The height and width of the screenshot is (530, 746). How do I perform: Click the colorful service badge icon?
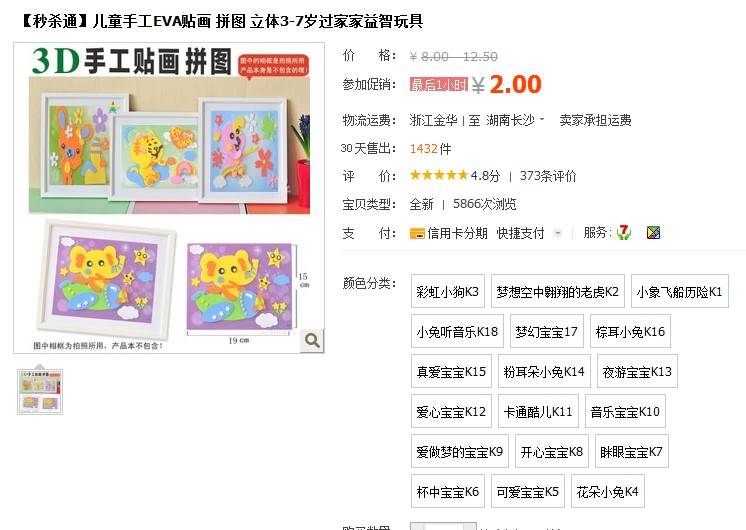point(653,233)
